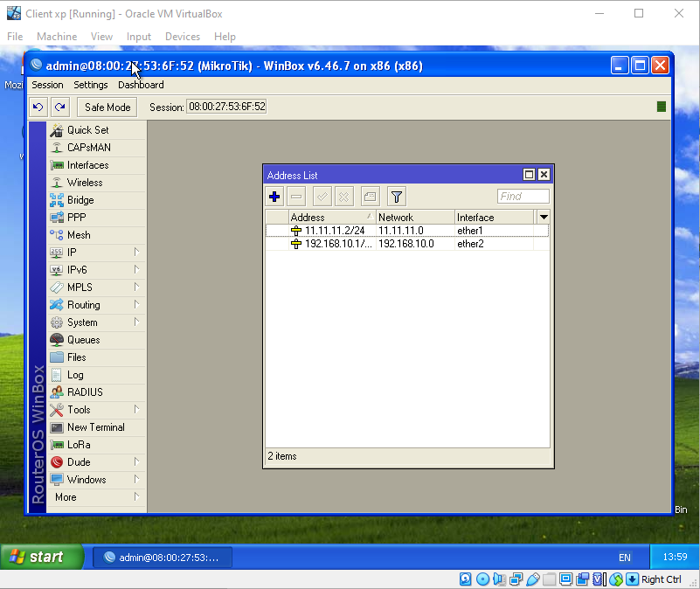Close the Address List sub-window

[x=544, y=175]
